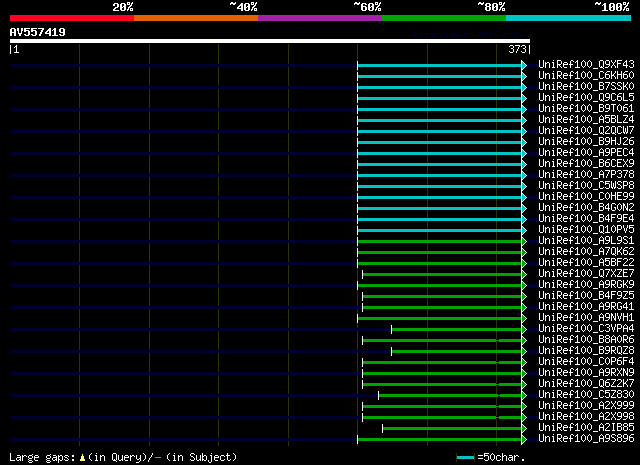Select the UniRef100_C0HE99 entry

(x=586, y=197)
